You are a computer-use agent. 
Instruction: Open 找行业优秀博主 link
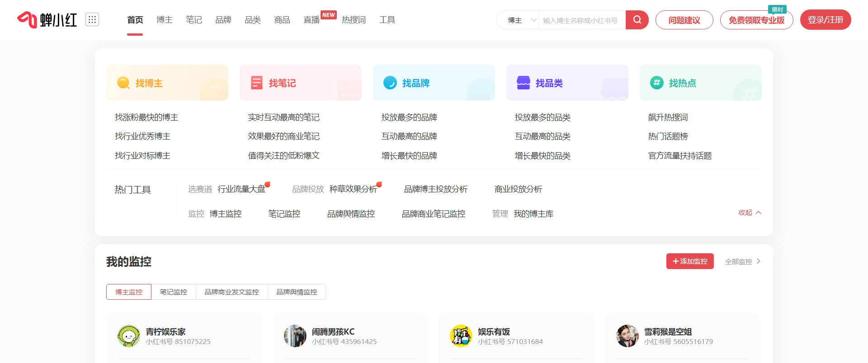click(x=142, y=136)
